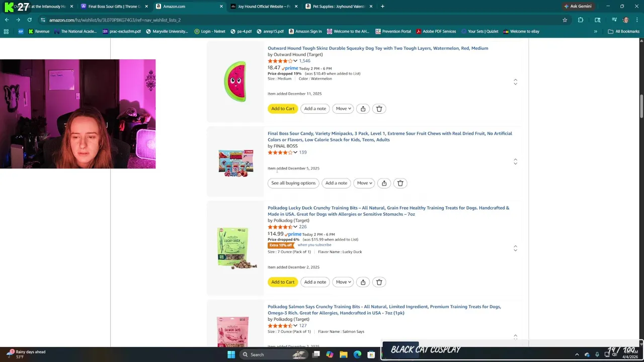Expand the rating dropdown for Final Boss candy
The width and height of the screenshot is (644, 362).
point(295,152)
